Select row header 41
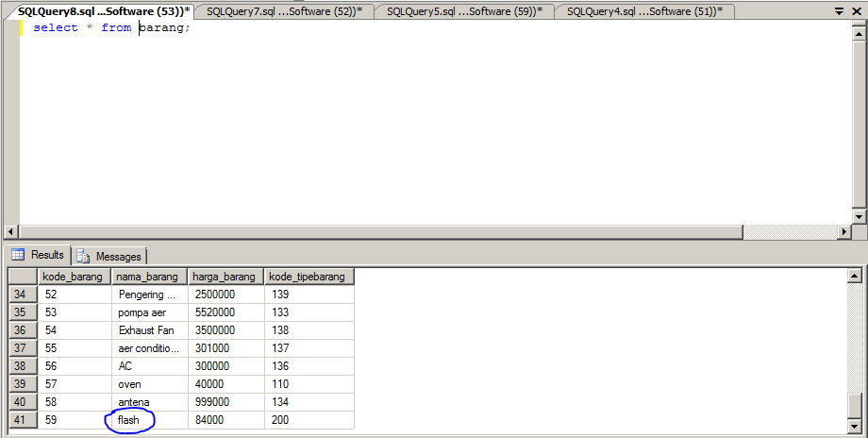 [x=24, y=420]
